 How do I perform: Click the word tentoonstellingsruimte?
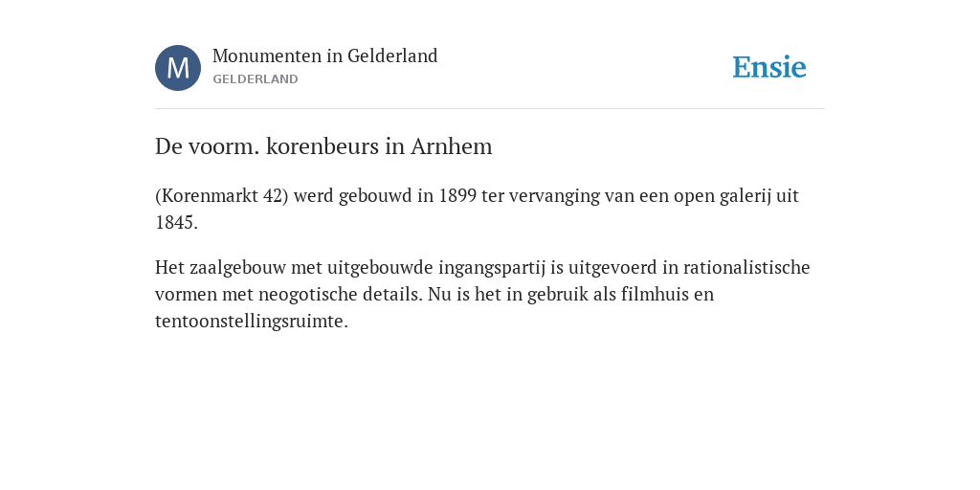coord(252,322)
